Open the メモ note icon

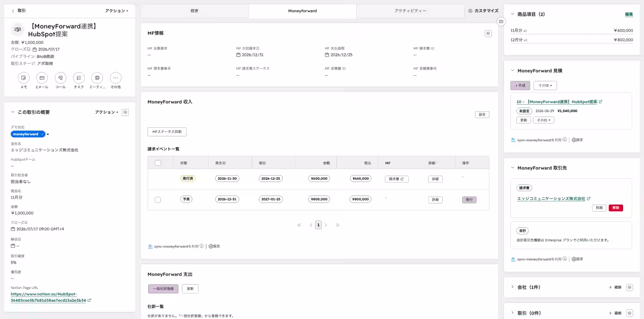24,78
